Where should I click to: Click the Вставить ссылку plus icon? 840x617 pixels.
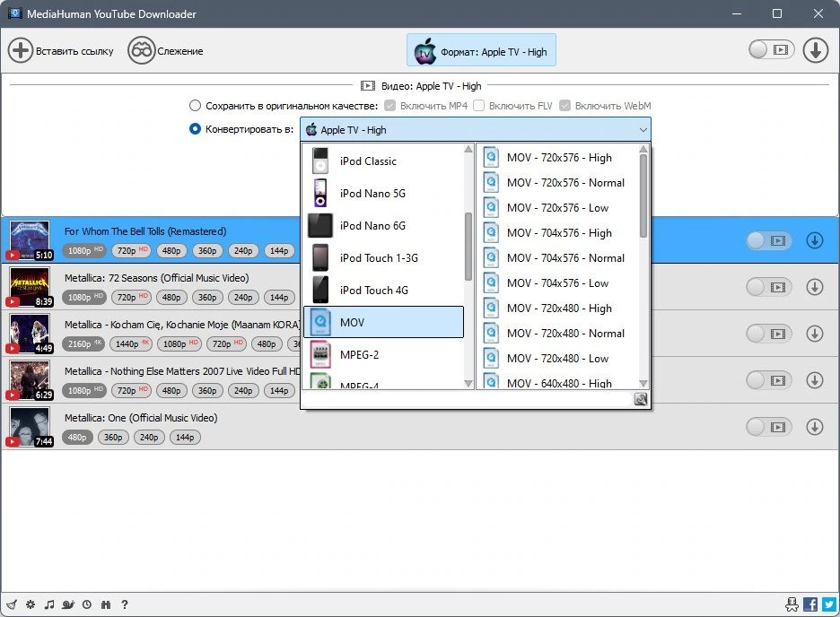click(x=21, y=51)
